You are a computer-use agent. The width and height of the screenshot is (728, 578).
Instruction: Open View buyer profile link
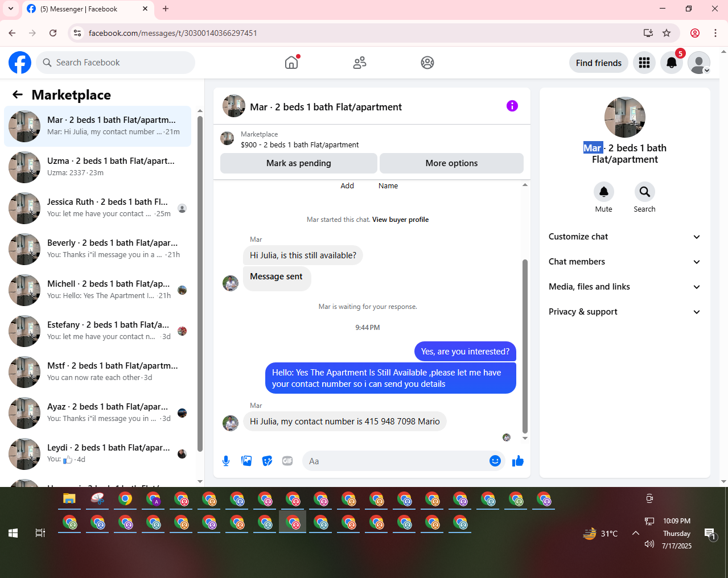click(400, 220)
